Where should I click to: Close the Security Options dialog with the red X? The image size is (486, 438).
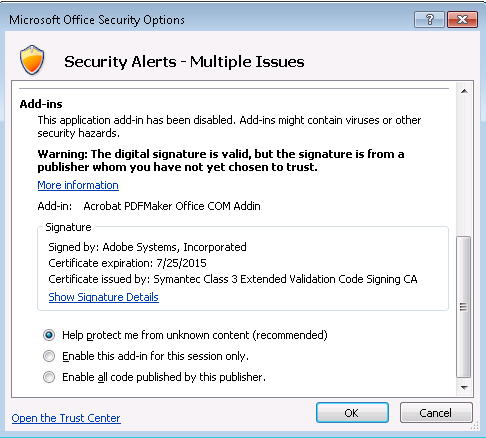(462, 20)
